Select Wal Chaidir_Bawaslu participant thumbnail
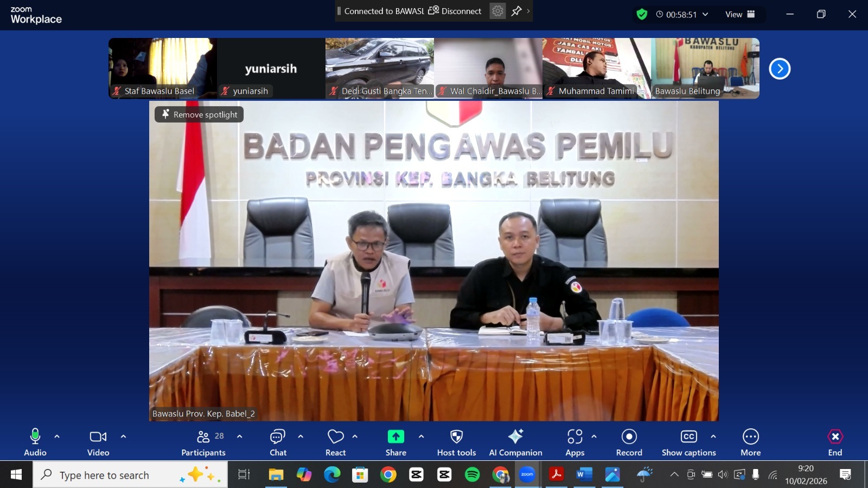Screen dimensions: 868x488 488,68
